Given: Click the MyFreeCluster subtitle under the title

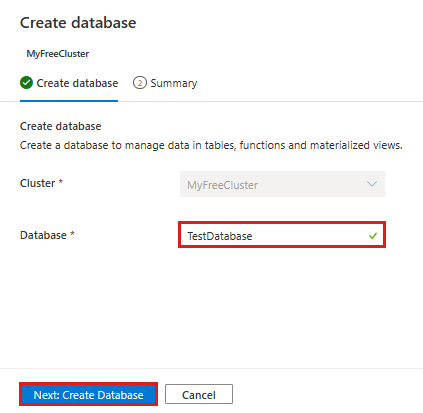Looking at the screenshot, I should click(x=58, y=54).
